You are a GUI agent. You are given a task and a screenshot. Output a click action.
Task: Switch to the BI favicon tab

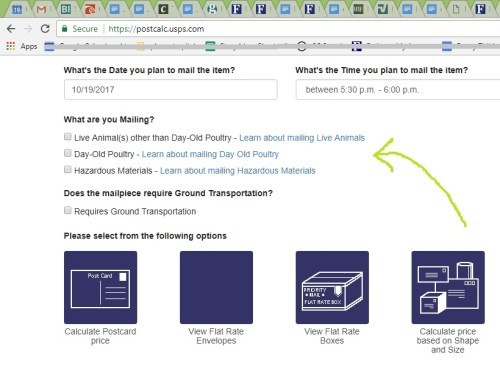66,9
